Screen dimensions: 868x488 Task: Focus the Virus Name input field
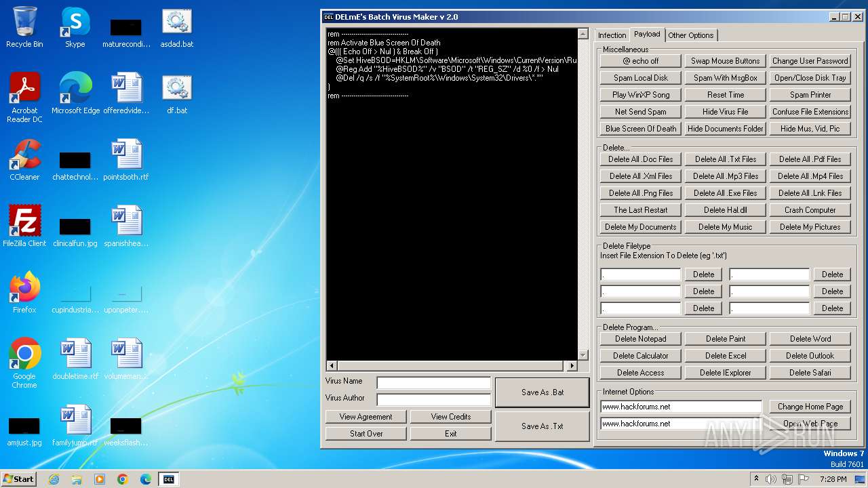[x=434, y=383]
